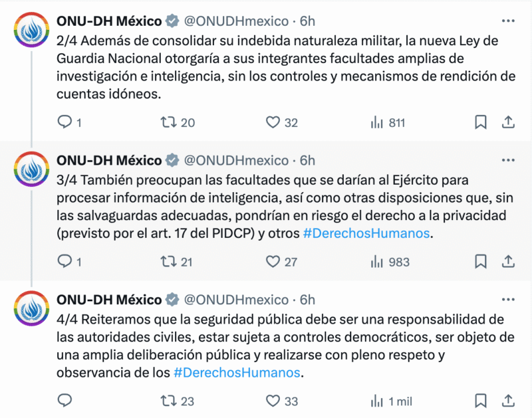
Task: Like the 4/4 tweet showing 33 likes
Action: (273, 401)
